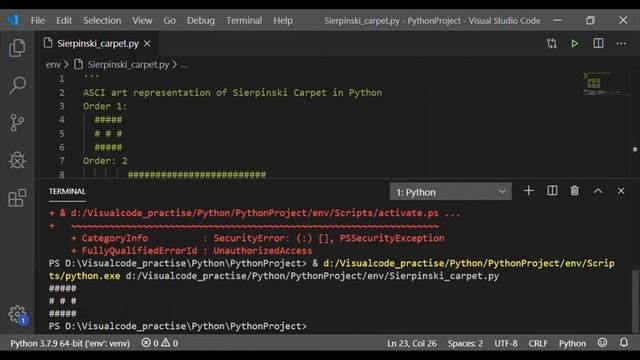Click 'env' breadcrumb segment

(53, 64)
